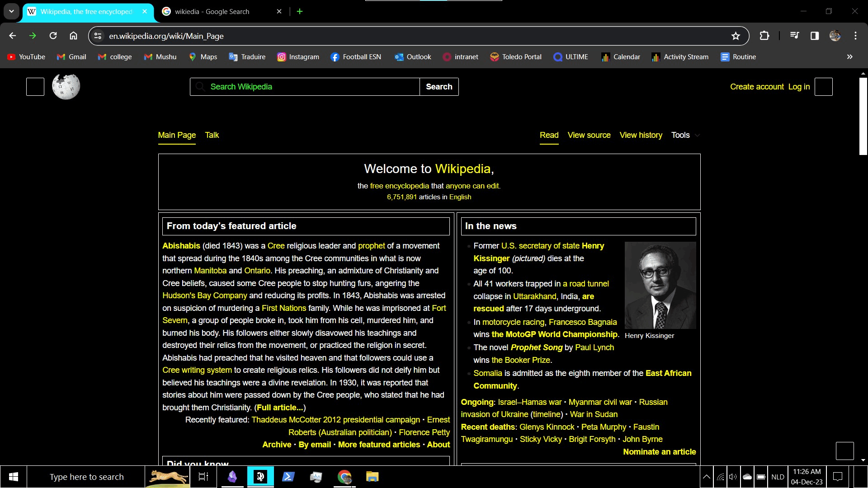
Task: Click the Search button
Action: click(439, 87)
